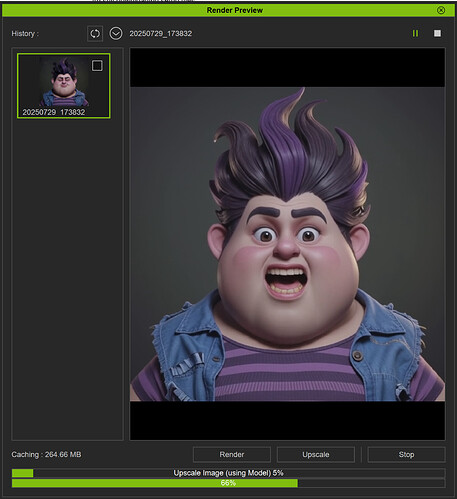Click the Caching : 264.66 MB label
Screen dimensions: 457x499
pyautogui.click(x=46, y=454)
